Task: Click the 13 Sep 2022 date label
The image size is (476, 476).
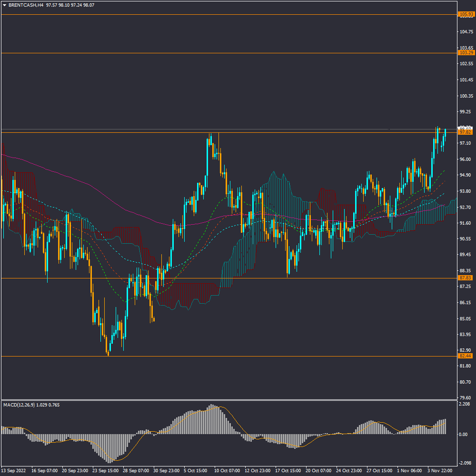Action: point(13,470)
